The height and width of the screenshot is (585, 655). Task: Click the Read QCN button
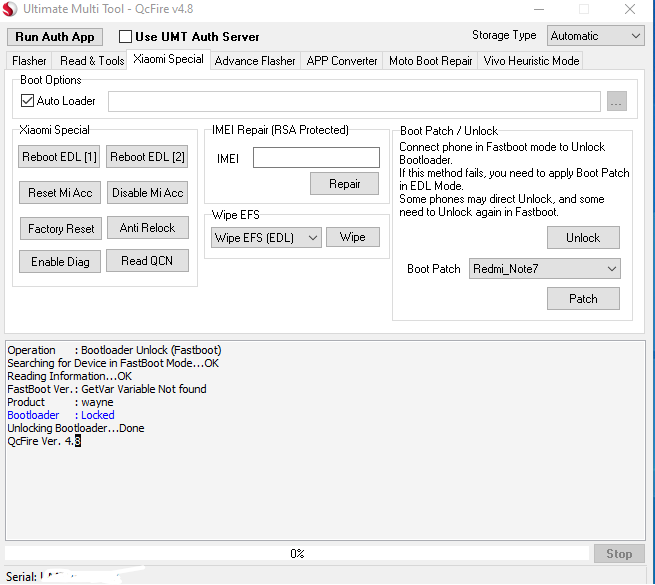[x=147, y=261]
